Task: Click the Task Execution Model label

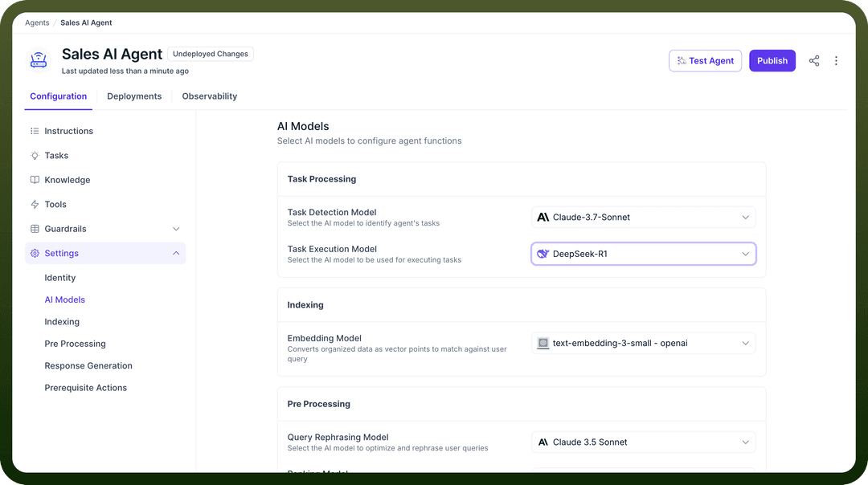Action: click(x=332, y=249)
